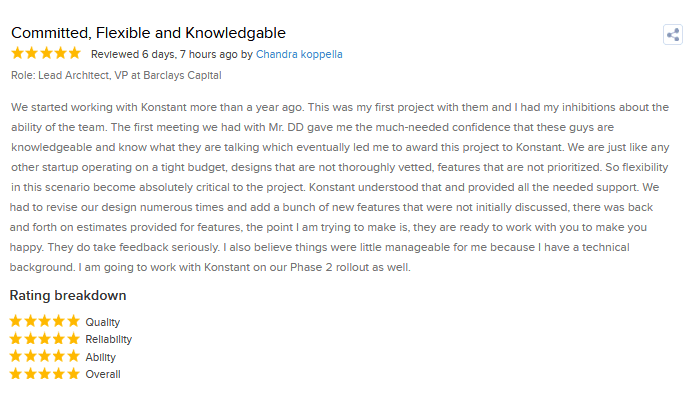Click the third star beside Reliability
The image size is (694, 399).
coord(45,339)
